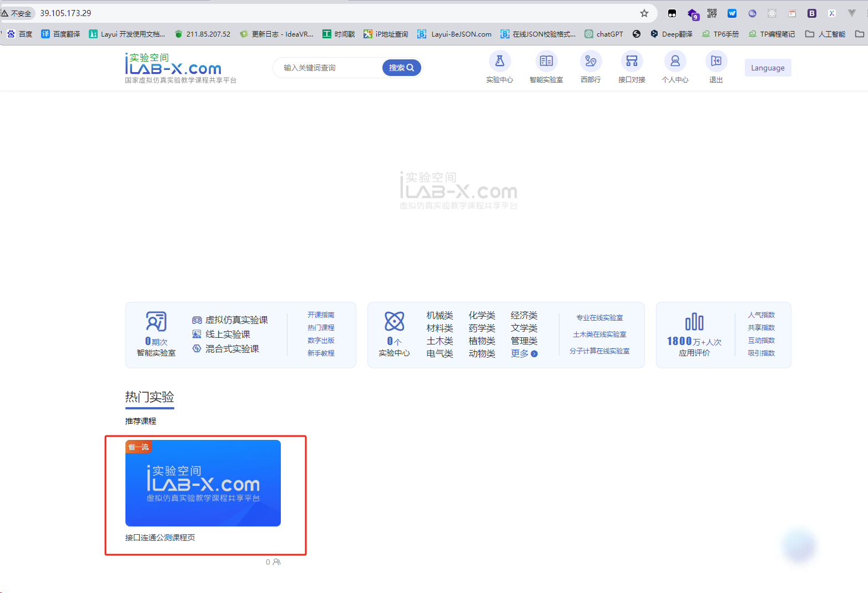Open the 百度 bookmark

20,34
